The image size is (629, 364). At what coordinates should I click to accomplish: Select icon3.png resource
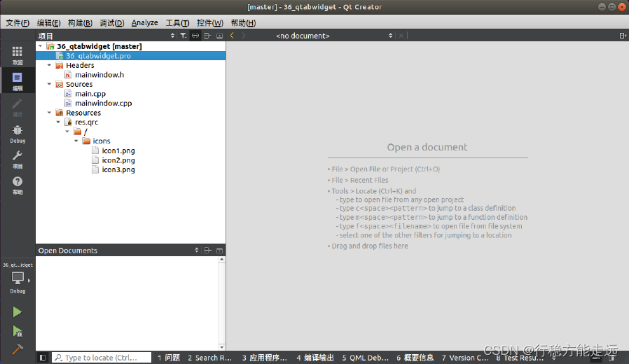118,169
